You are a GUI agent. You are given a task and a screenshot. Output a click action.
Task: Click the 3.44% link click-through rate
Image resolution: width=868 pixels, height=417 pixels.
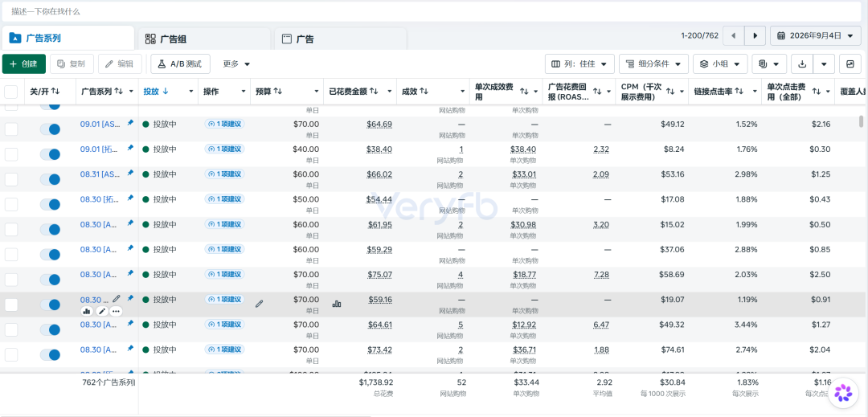[746, 324]
